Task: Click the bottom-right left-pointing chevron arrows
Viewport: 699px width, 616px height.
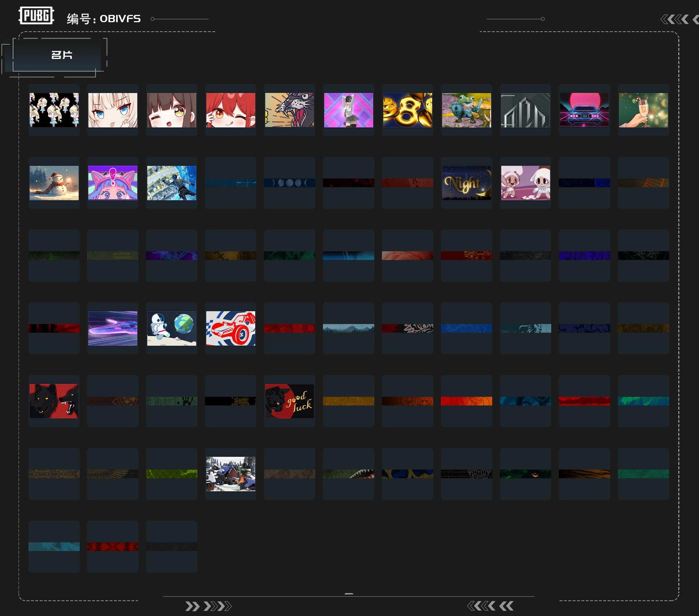Action: [x=490, y=606]
